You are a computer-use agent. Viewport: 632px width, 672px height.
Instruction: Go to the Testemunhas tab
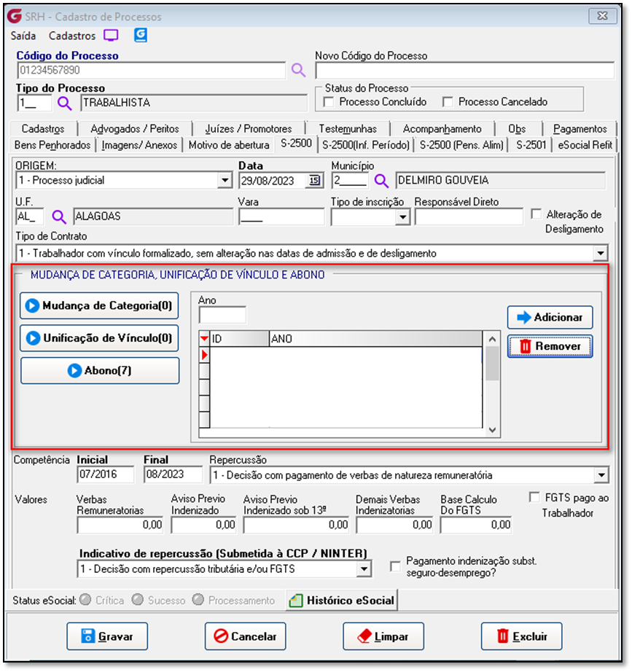348,129
